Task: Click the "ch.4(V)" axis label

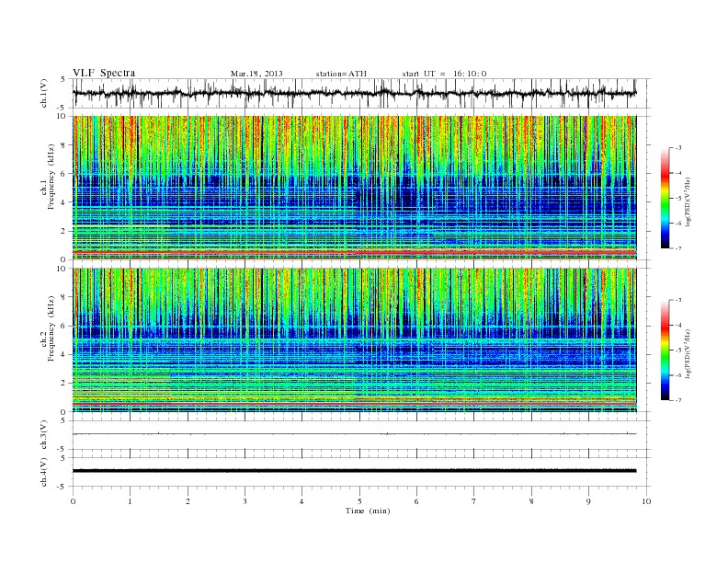Action: [44, 472]
